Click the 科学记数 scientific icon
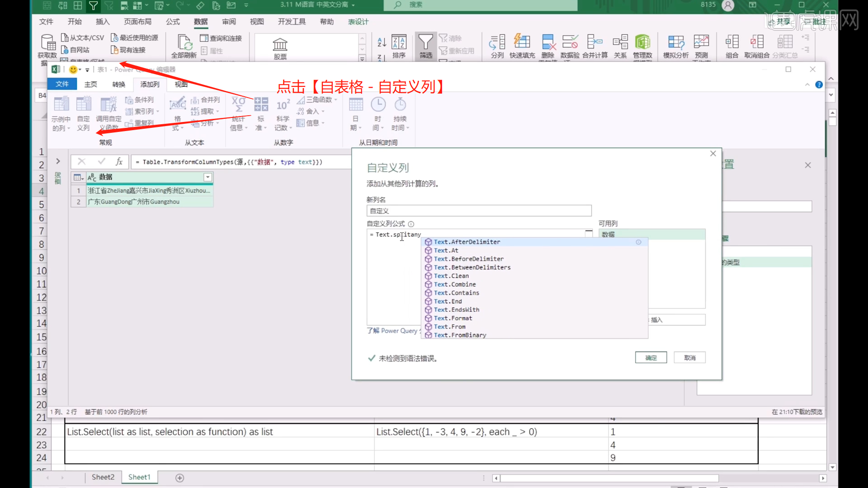 (x=283, y=105)
